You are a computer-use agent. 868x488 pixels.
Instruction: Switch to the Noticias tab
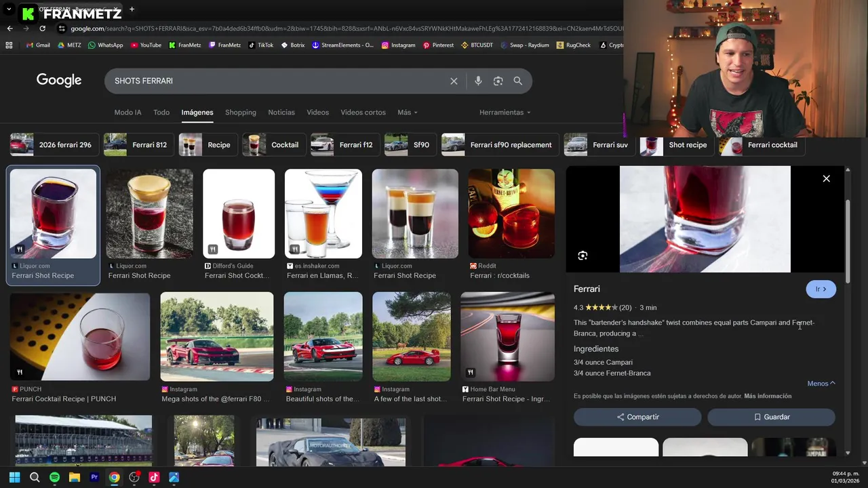(281, 113)
